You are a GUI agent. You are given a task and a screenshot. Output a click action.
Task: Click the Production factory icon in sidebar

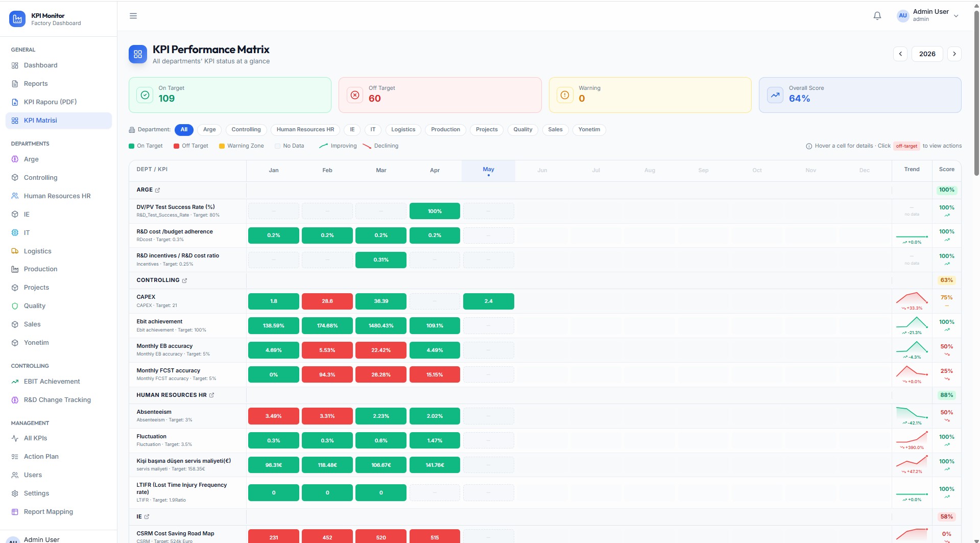pos(15,269)
